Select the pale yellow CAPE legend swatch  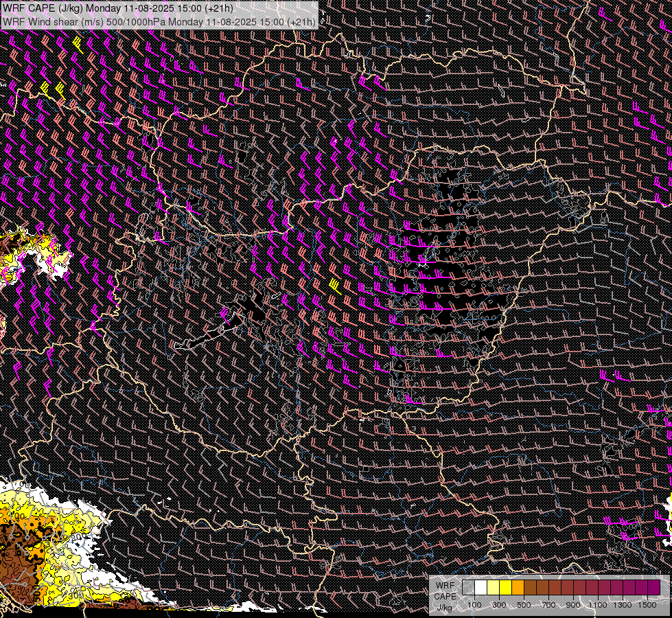coord(494,587)
